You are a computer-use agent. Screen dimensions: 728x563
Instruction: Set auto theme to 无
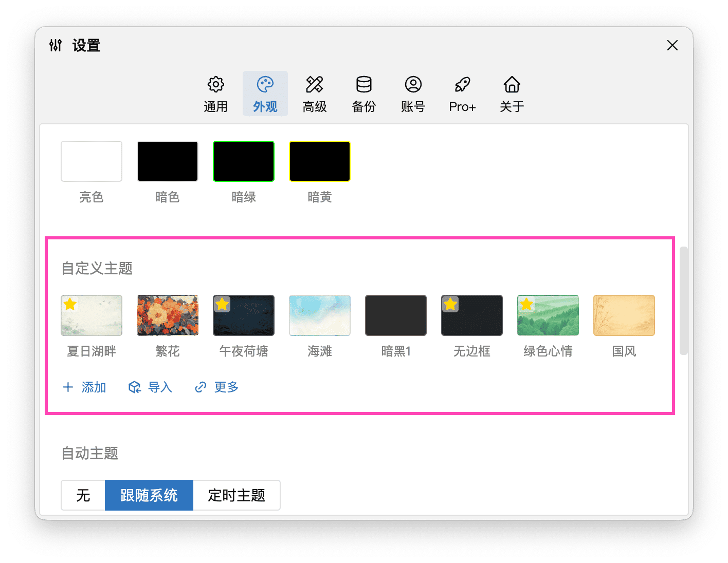tap(83, 495)
